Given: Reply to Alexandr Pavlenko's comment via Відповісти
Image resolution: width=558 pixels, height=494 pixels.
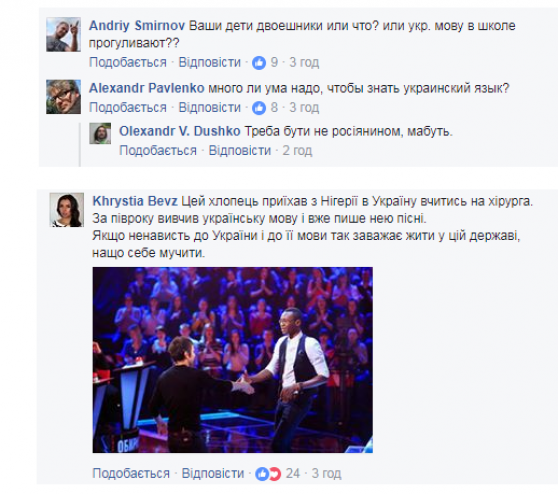Looking at the screenshot, I should click(x=210, y=107).
